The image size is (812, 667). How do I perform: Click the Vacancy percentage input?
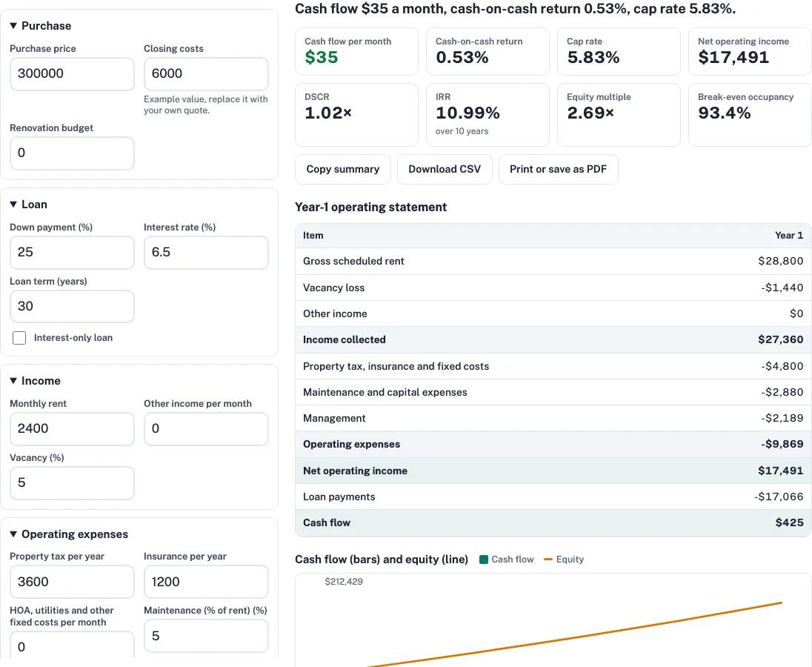pyautogui.click(x=72, y=482)
